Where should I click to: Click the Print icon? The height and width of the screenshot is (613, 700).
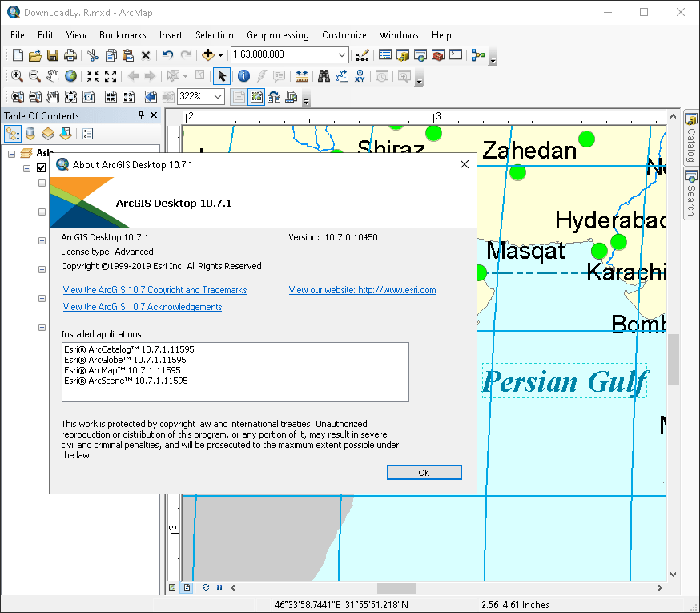(x=70, y=55)
